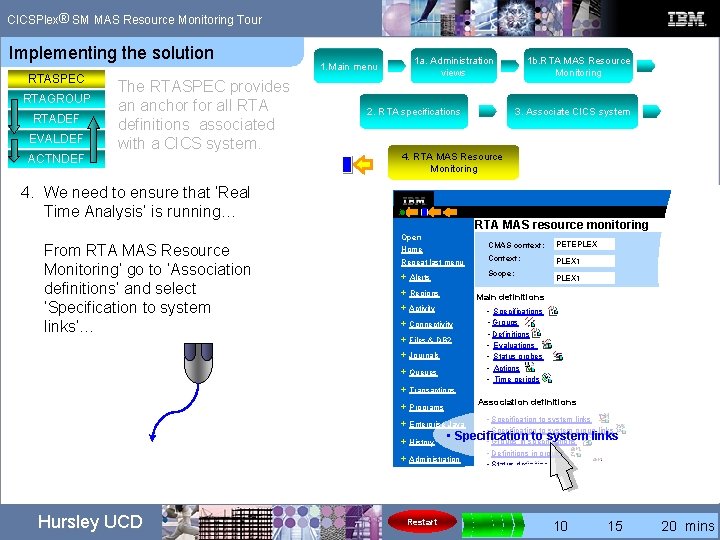Screen dimensions: 720x540
Task: Open the Status probes link
Action: point(518,356)
